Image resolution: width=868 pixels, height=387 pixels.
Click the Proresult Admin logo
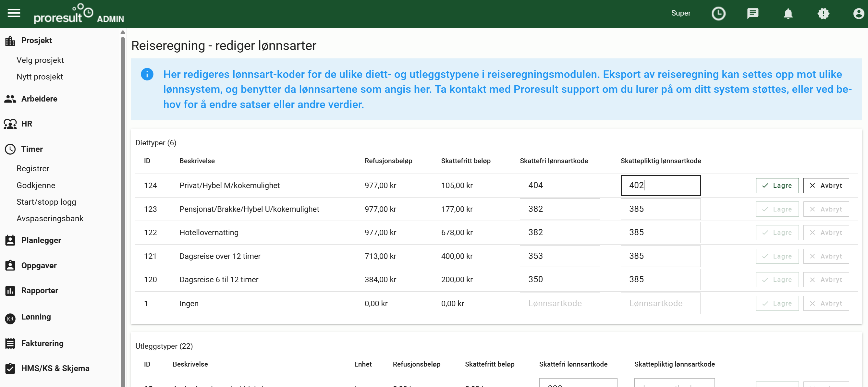[79, 14]
